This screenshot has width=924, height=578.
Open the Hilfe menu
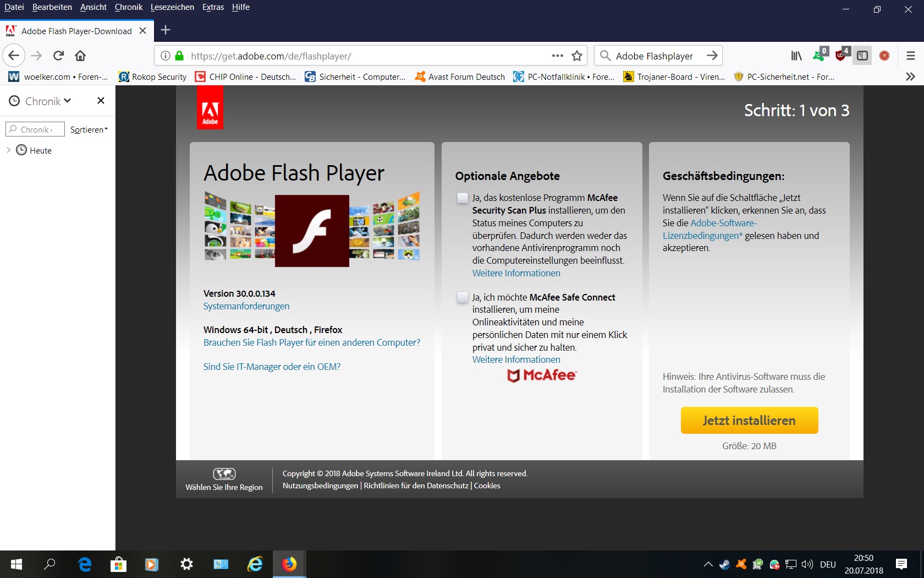pos(241,7)
